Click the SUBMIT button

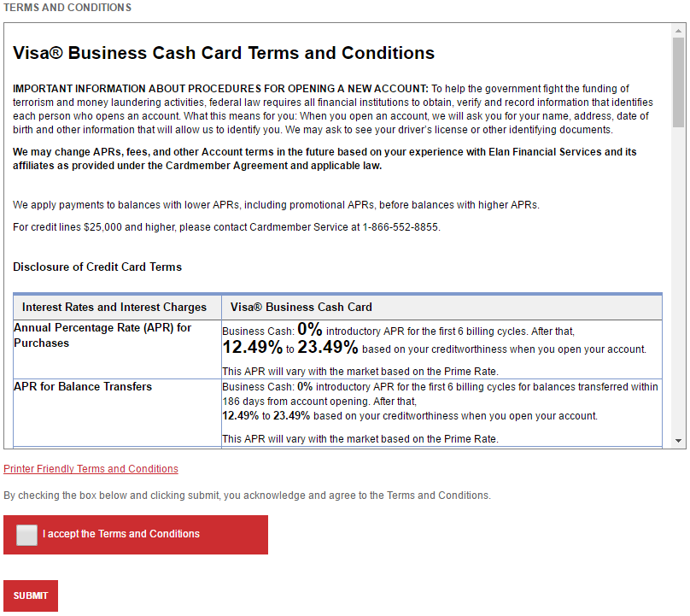tap(31, 595)
